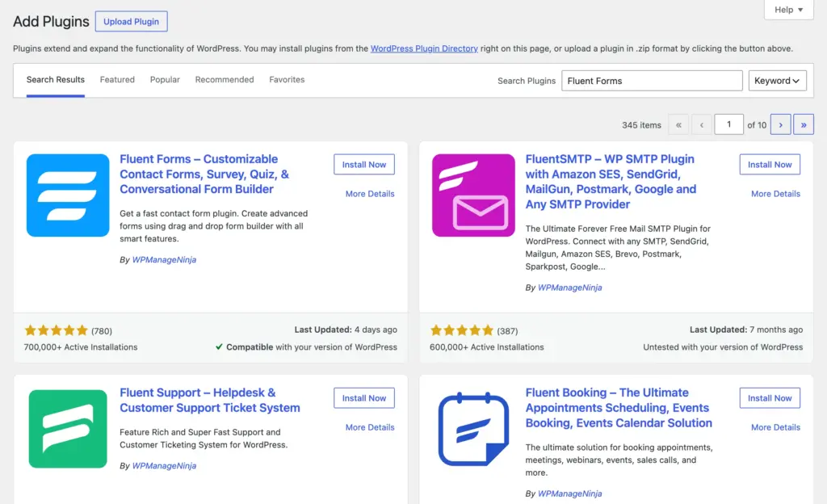
Task: Open More Details for Fluent Forms
Action: pyautogui.click(x=370, y=194)
